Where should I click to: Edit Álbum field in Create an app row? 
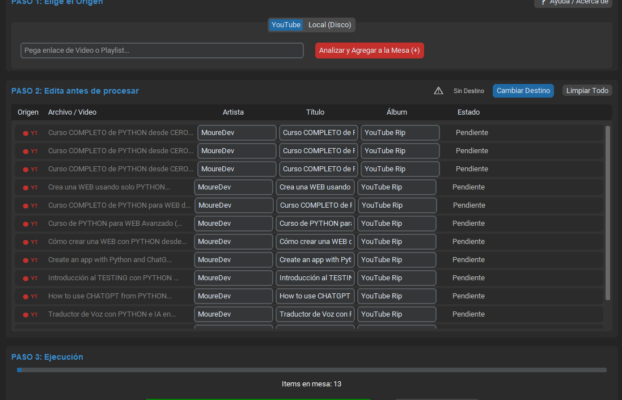coord(398,260)
